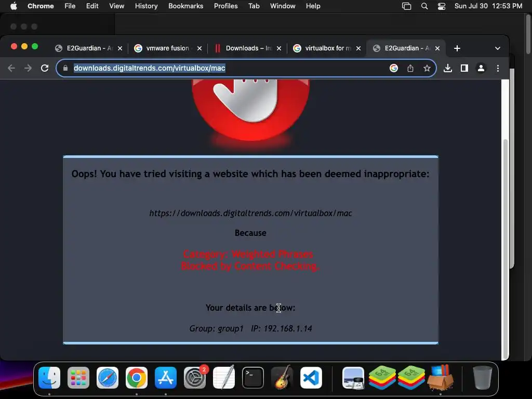Click the date and time in the menu bar
532x399 pixels.
coord(488,6)
